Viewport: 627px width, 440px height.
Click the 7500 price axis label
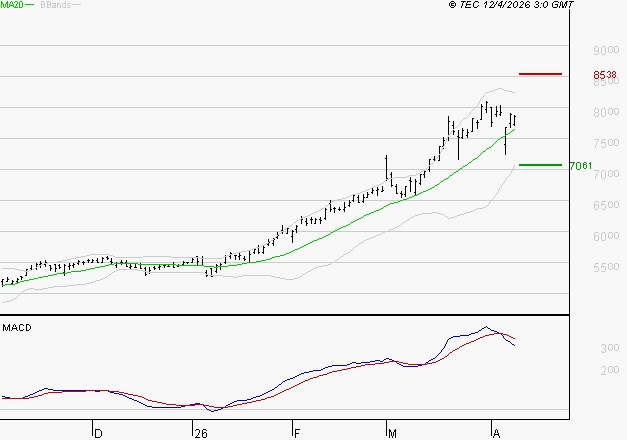pos(606,143)
